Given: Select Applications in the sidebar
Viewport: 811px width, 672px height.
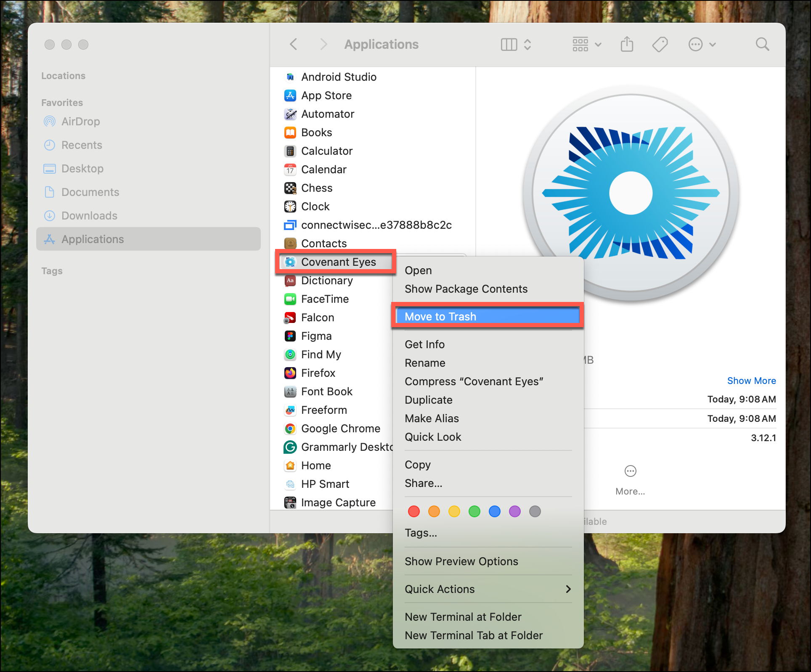Looking at the screenshot, I should pyautogui.click(x=148, y=239).
